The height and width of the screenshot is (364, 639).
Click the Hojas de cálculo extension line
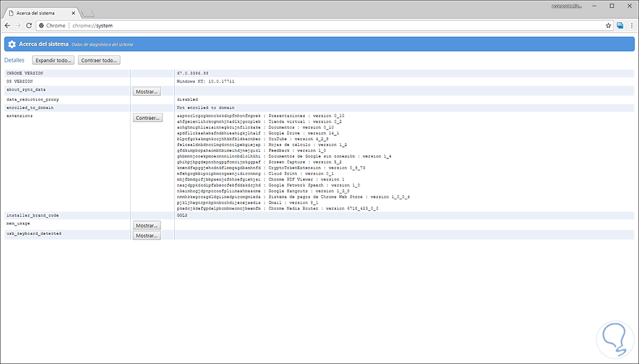[262, 144]
